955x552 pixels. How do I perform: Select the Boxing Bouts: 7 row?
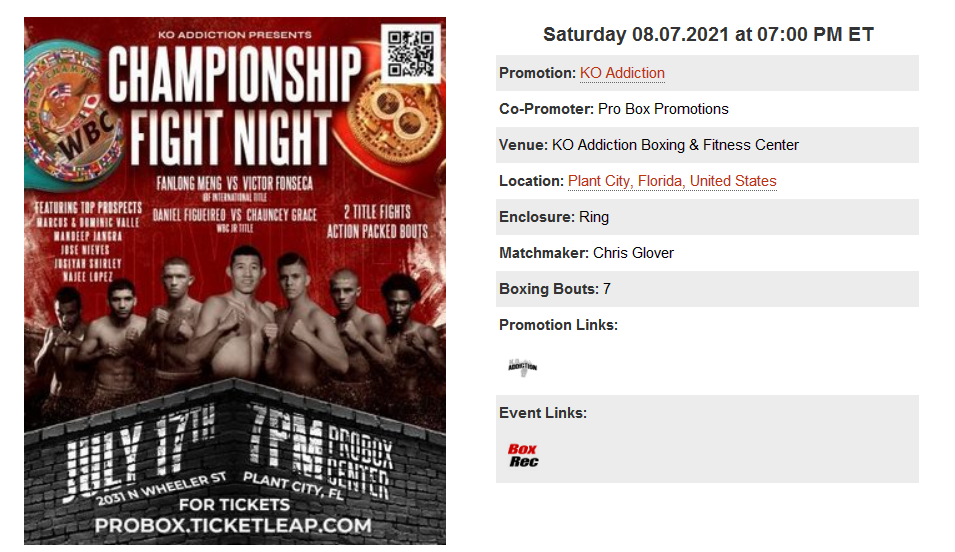707,289
